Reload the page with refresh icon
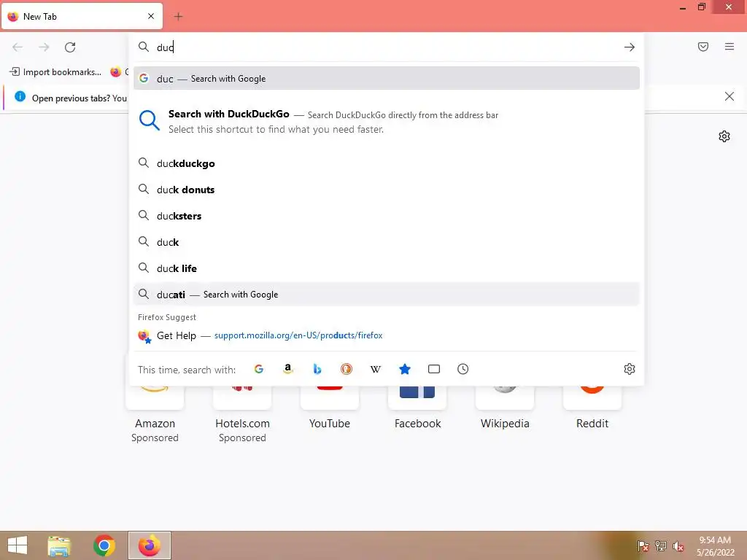This screenshot has width=747, height=560. tap(70, 47)
